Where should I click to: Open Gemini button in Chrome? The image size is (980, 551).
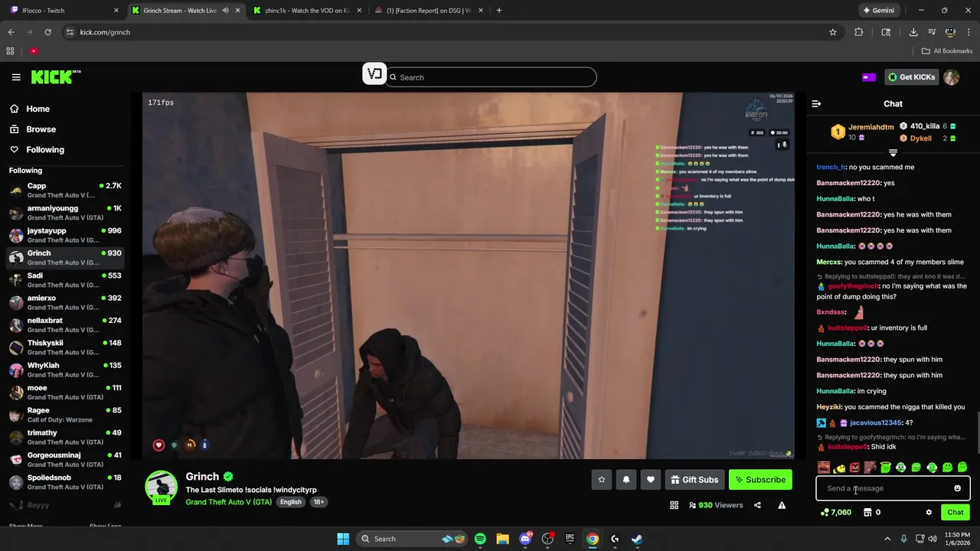coord(878,11)
